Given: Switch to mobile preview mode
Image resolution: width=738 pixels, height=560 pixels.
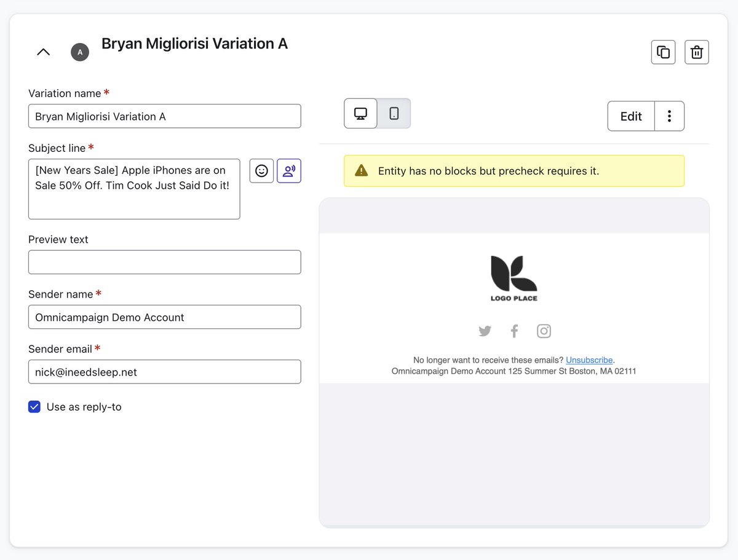Looking at the screenshot, I should 394,114.
